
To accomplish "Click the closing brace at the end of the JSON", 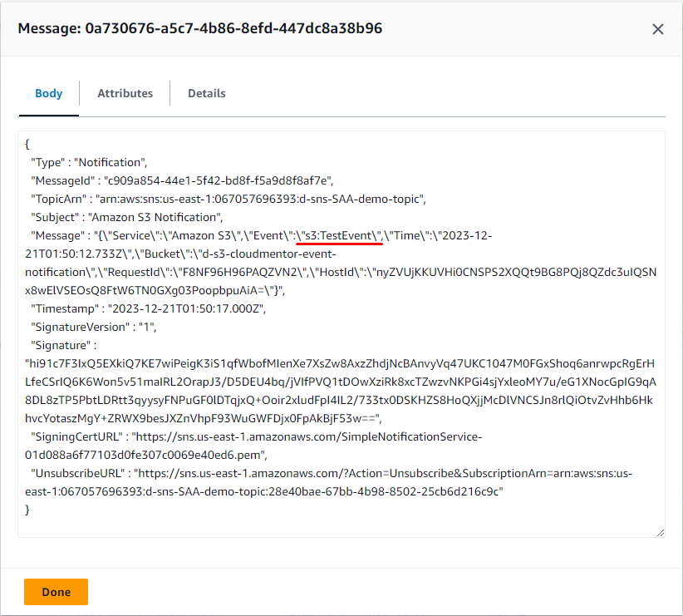I will 28,510.
